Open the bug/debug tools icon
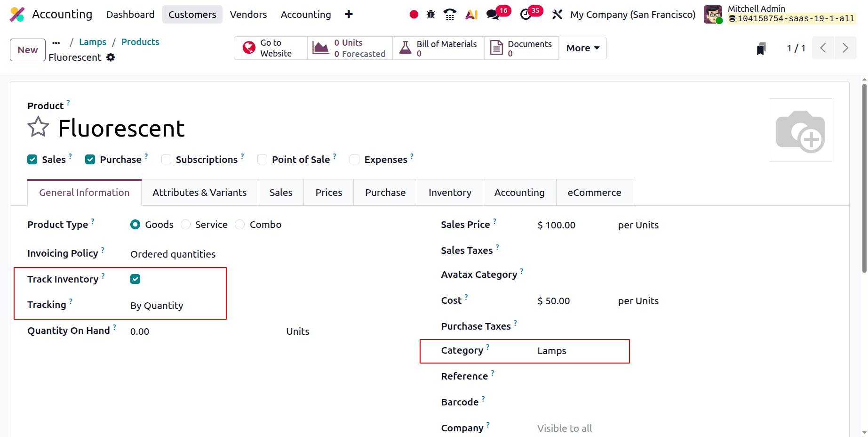The height and width of the screenshot is (437, 868). [x=430, y=14]
